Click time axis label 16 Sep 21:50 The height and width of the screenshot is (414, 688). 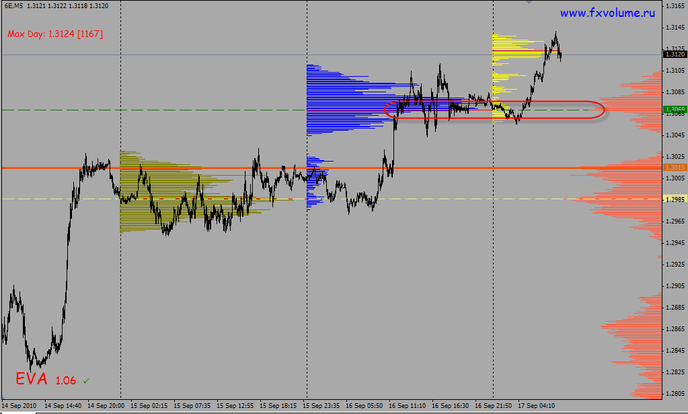pos(493,406)
